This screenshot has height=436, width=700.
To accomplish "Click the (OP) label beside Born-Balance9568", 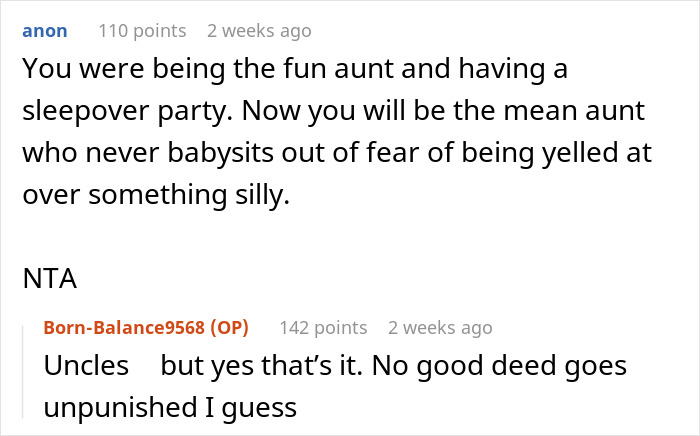I will pos(231,327).
